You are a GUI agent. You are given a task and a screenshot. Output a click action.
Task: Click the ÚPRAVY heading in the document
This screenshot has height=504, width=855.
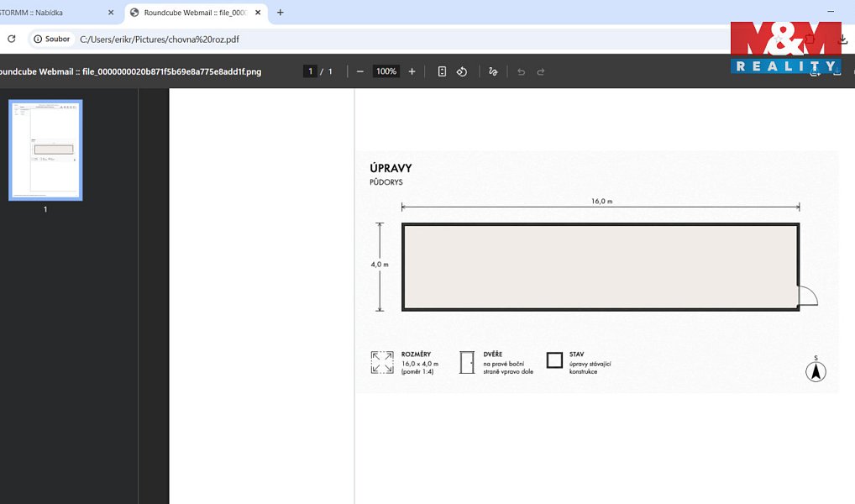click(391, 168)
